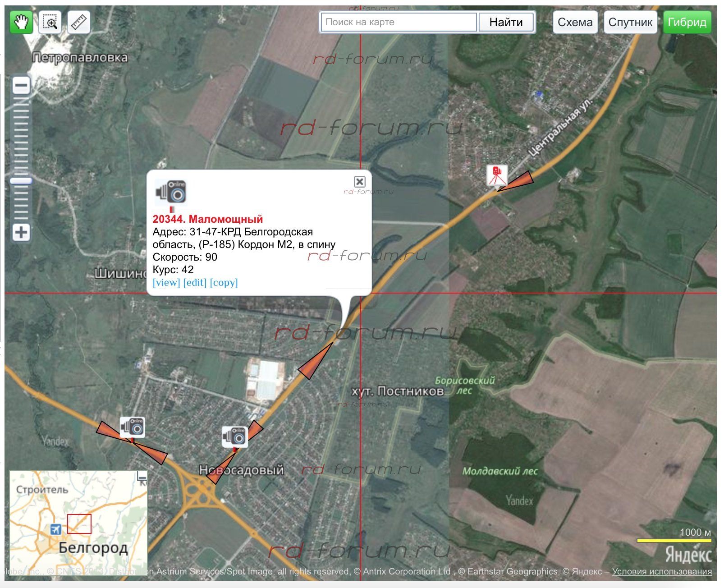The height and width of the screenshot is (588, 724).
Task: Click the zoom level slider handle
Action: tap(21, 181)
